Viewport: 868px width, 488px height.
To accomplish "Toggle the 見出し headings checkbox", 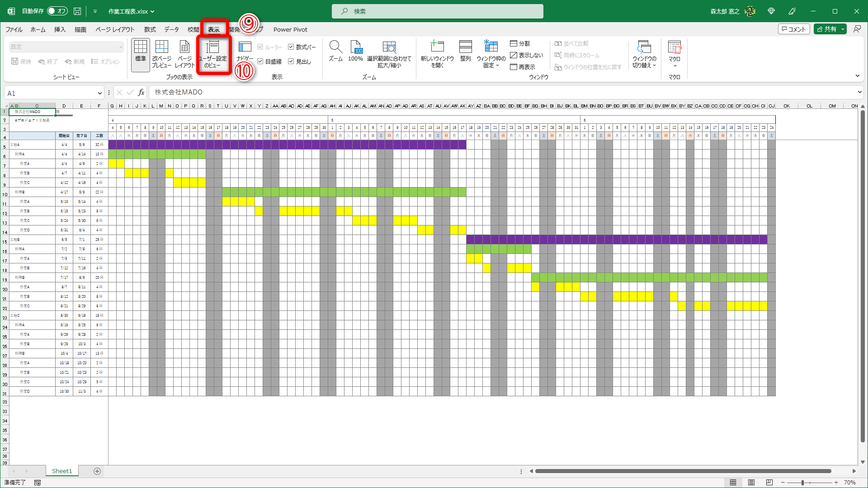I will click(x=291, y=61).
